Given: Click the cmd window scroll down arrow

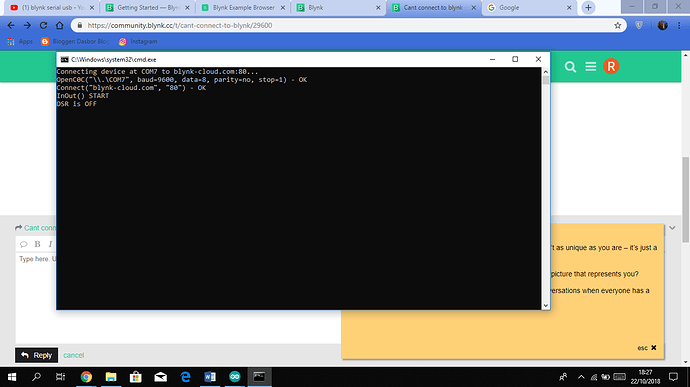Looking at the screenshot, I should [546, 306].
